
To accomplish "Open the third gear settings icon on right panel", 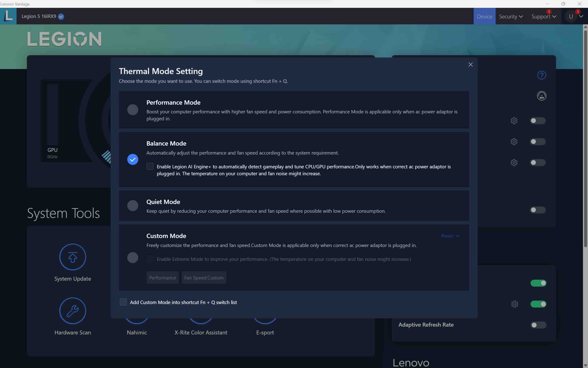I will click(514, 163).
